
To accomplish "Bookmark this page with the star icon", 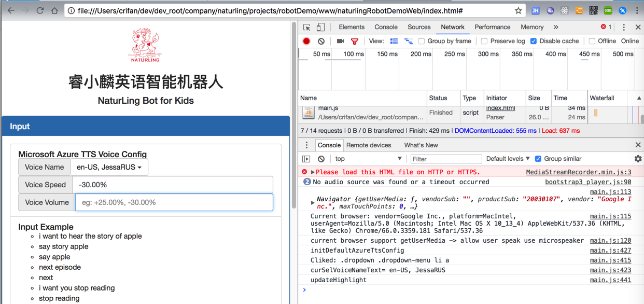I will point(518,10).
